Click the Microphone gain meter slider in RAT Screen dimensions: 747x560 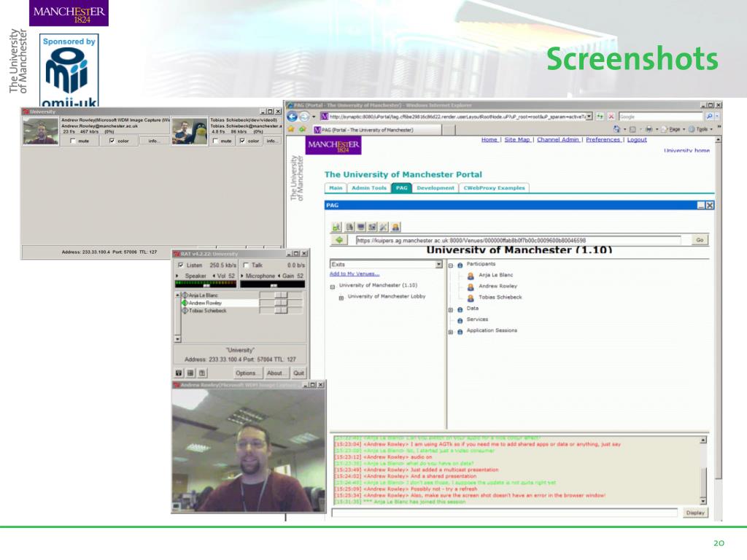click(273, 284)
